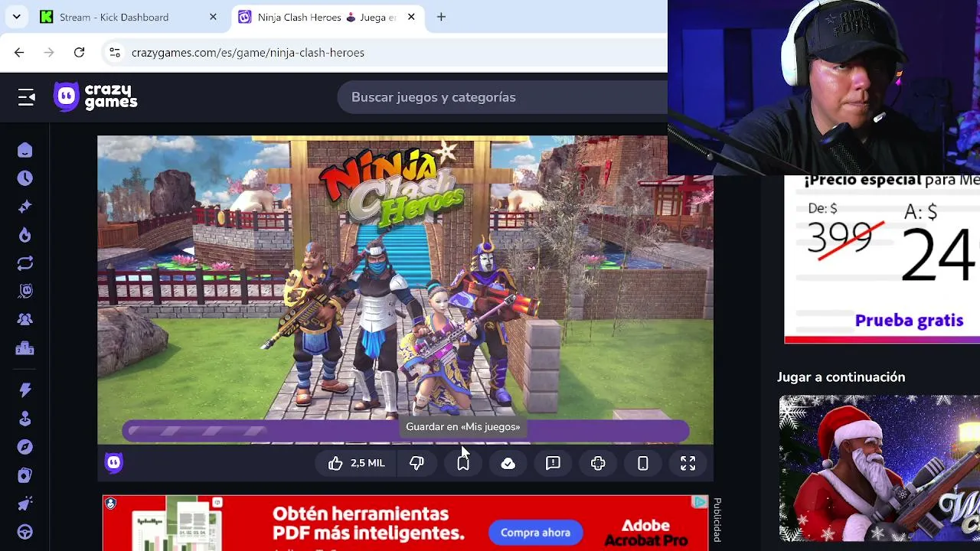Click the Buscar juegos y categorías search field
Image resolution: width=980 pixels, height=551 pixels.
coord(502,97)
